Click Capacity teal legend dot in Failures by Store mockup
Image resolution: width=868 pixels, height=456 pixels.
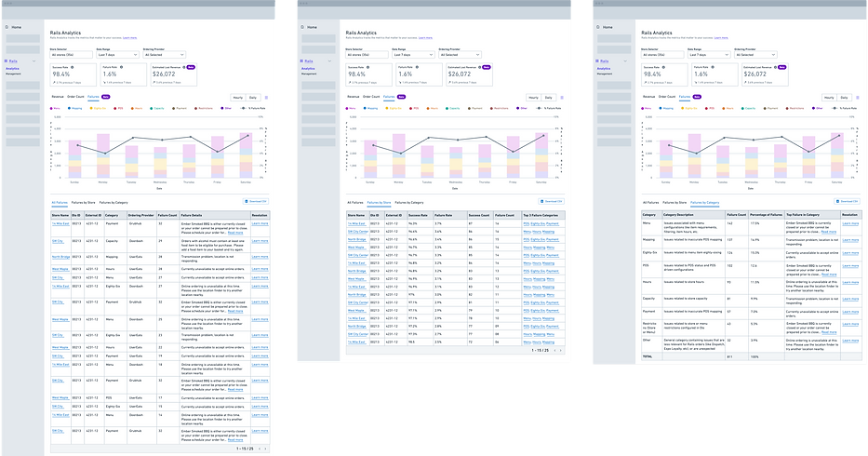tap(447, 109)
